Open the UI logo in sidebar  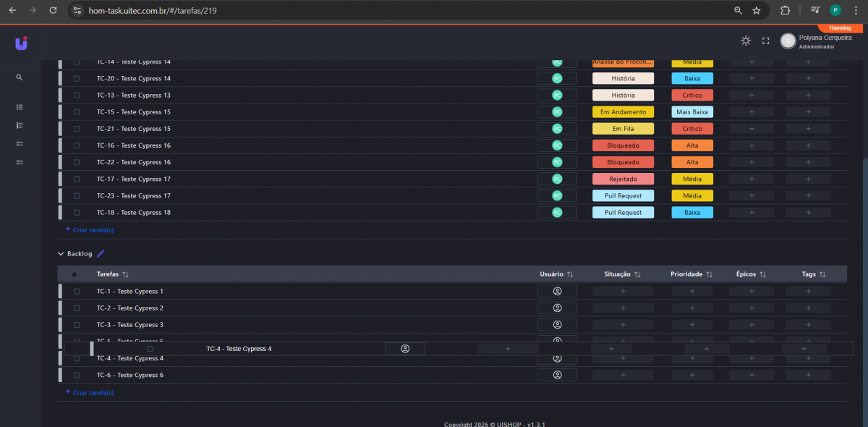tap(21, 43)
